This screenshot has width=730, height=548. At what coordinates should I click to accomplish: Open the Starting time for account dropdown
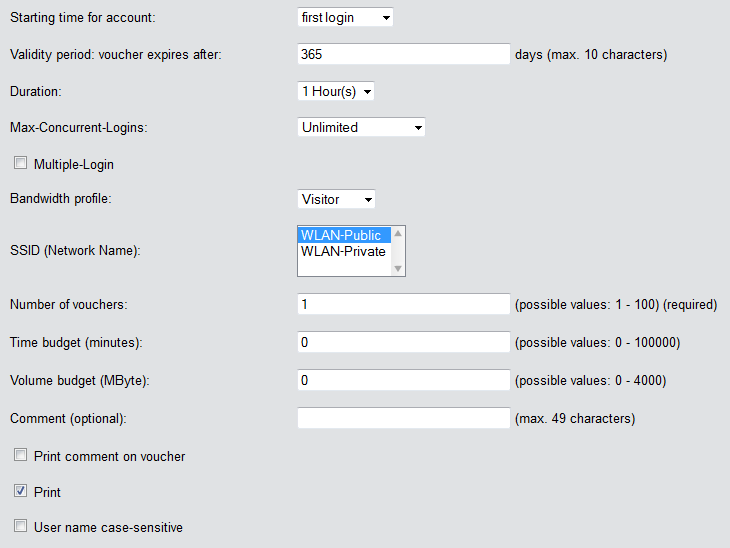click(345, 18)
